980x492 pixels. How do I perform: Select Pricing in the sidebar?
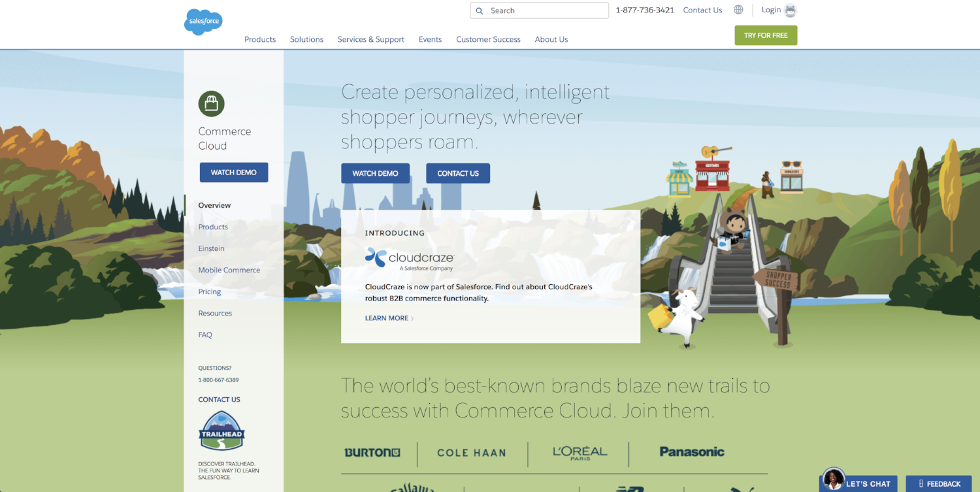click(x=210, y=291)
